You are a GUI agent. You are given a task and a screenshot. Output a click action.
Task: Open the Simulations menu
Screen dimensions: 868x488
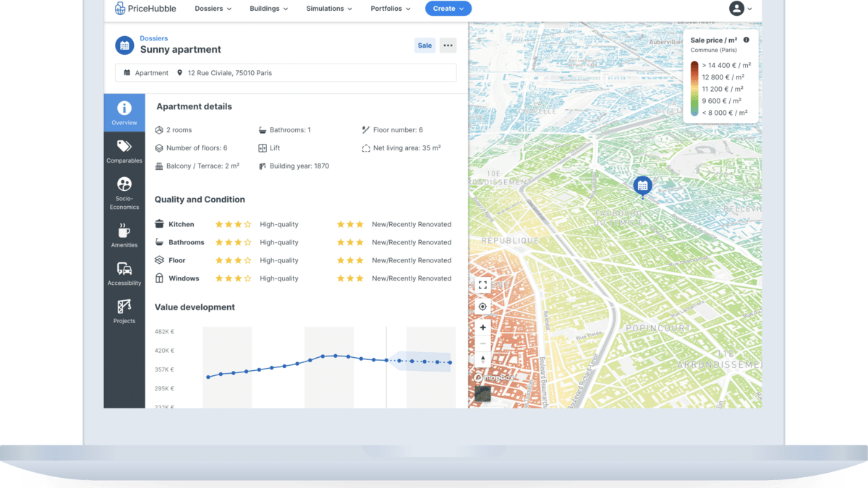coord(329,9)
